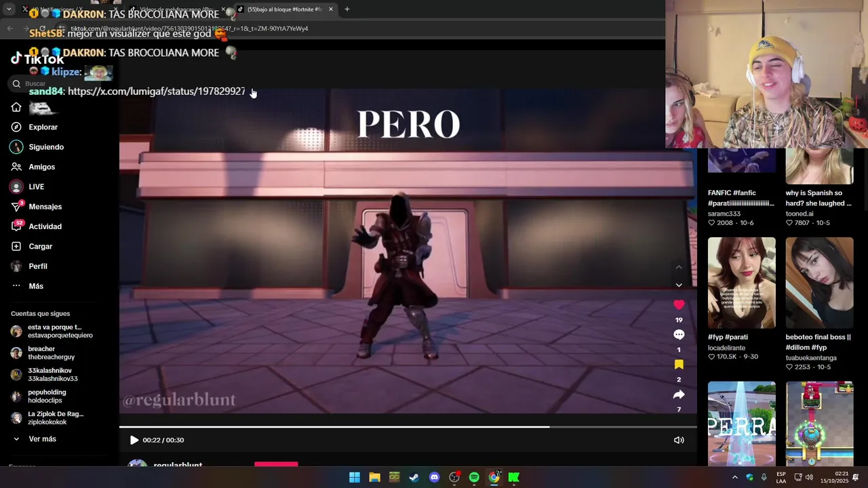The height and width of the screenshot is (488, 868).
Task: Open the Actividad notifications
Action: pos(36,226)
